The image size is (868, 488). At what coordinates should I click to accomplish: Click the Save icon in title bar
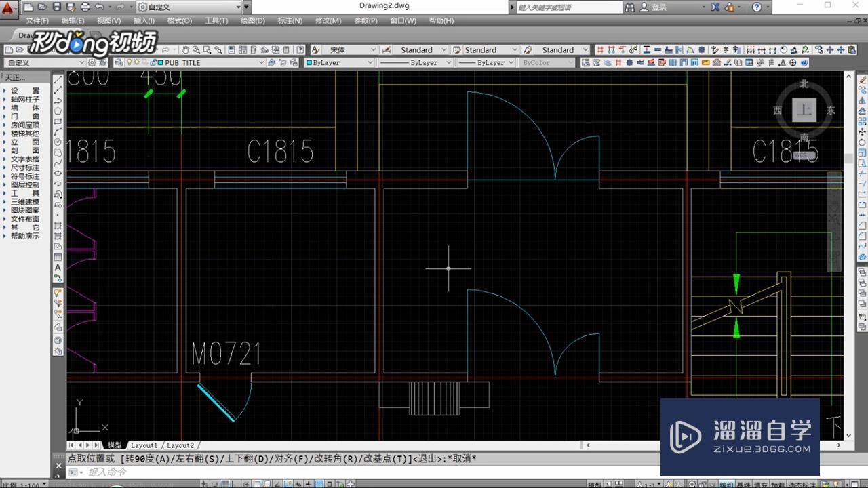pyautogui.click(x=57, y=7)
